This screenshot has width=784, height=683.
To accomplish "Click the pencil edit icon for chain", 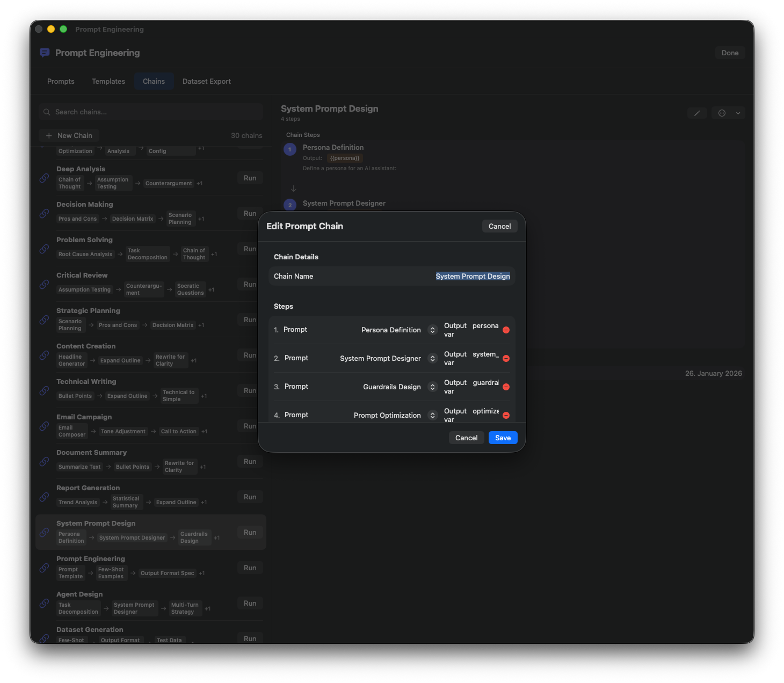I will (x=697, y=113).
